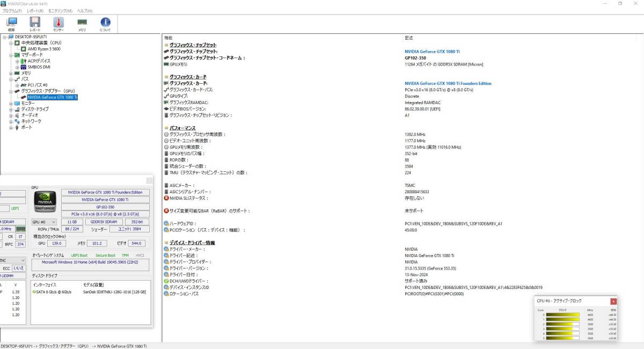This screenshot has height=349, width=644.
Task: Expand the メモリ tree node
Action: coord(11,73)
